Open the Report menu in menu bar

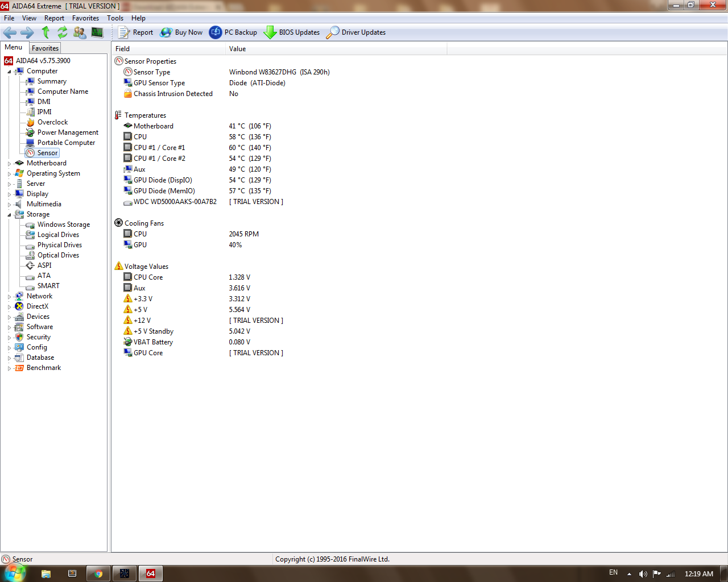(x=54, y=18)
